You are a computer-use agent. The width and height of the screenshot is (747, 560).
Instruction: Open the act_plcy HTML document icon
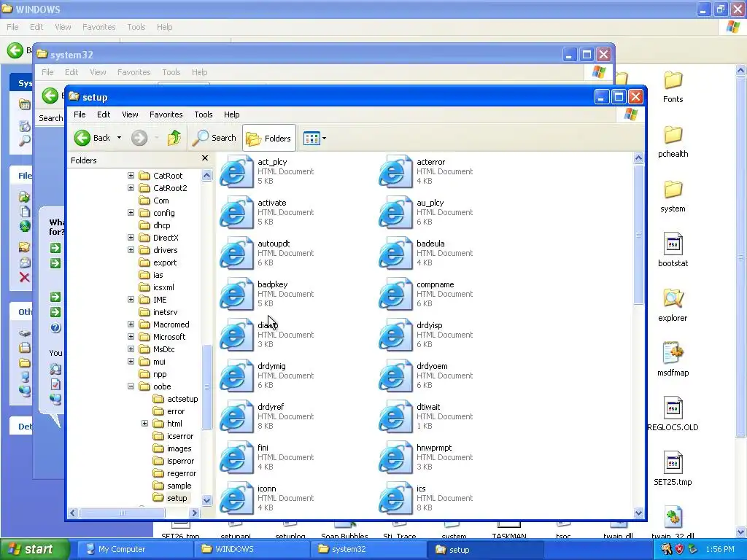237,171
